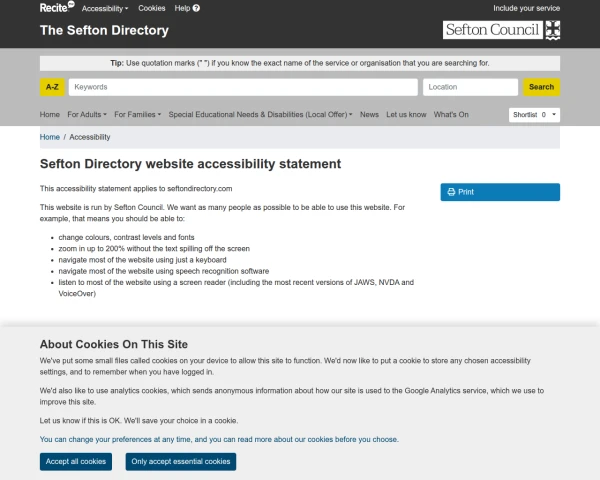Image resolution: width=600 pixels, height=480 pixels.
Task: Open the Cookies link in top bar
Action: click(x=152, y=8)
